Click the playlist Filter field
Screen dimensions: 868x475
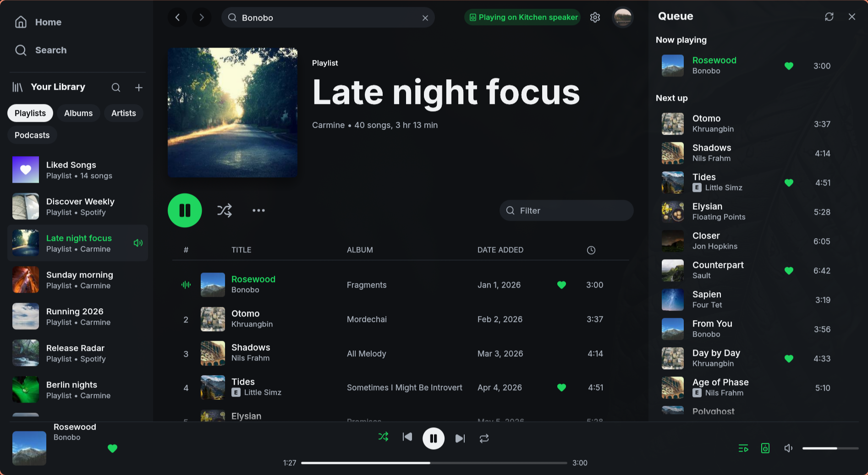coord(566,211)
